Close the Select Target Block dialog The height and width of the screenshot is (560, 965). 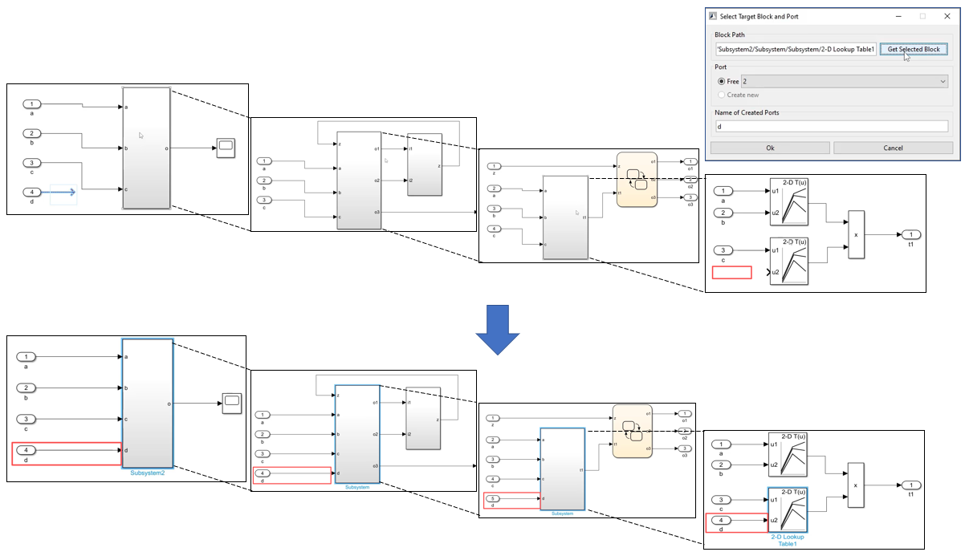click(946, 16)
